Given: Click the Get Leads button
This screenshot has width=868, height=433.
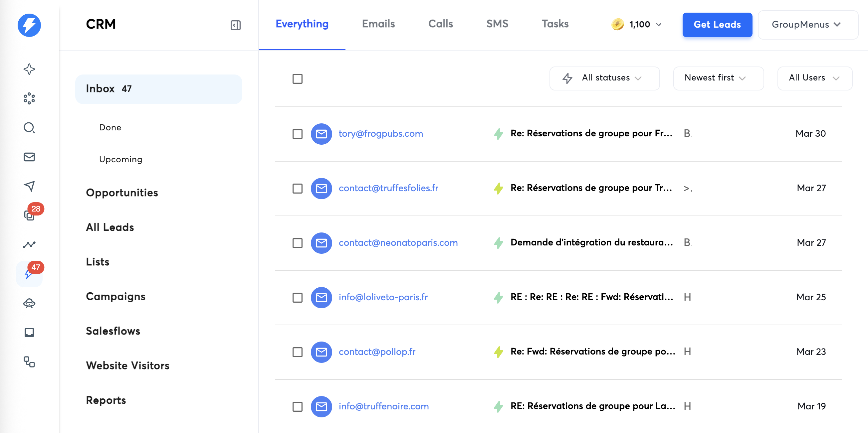Looking at the screenshot, I should [x=717, y=25].
